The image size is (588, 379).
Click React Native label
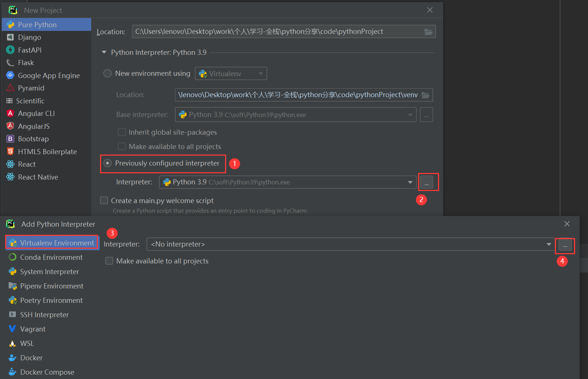point(38,177)
